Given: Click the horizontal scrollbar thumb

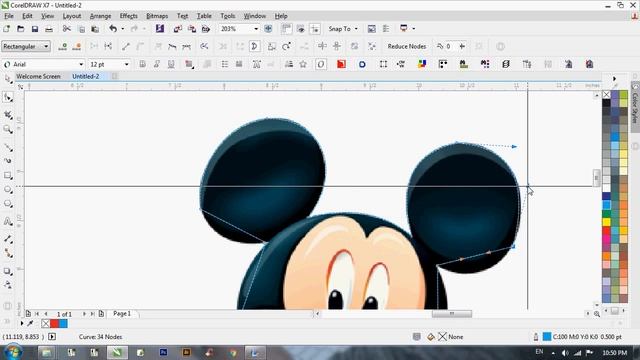Looking at the screenshot, I should coord(452,313).
